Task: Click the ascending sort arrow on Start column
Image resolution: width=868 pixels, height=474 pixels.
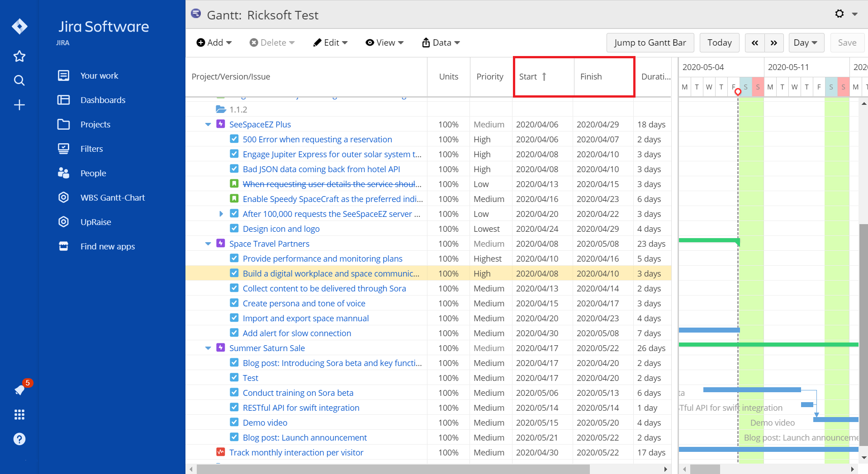Action: pyautogui.click(x=544, y=77)
